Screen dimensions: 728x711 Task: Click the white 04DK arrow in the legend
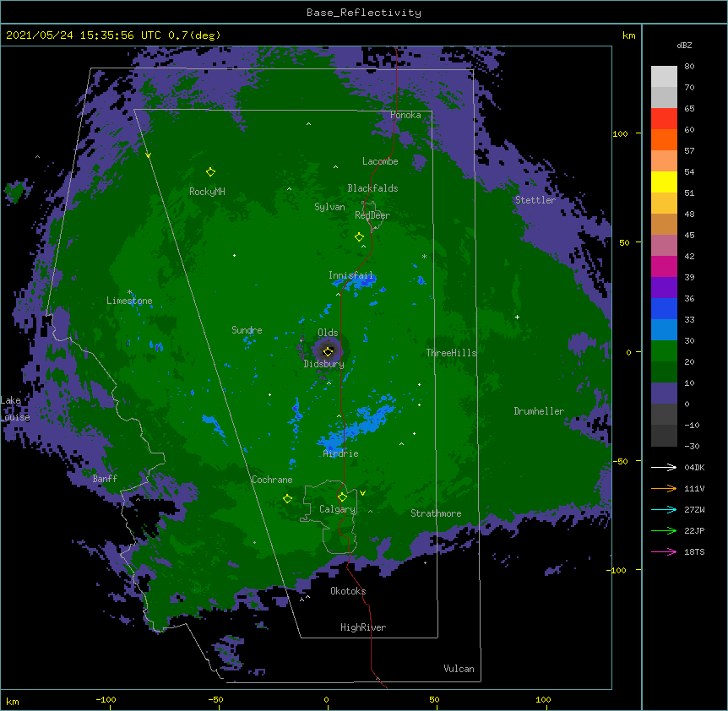click(664, 467)
